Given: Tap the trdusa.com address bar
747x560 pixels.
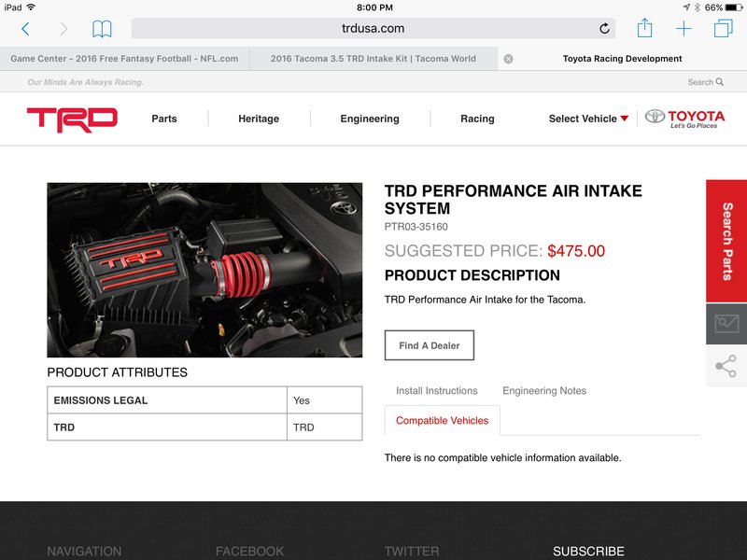Looking at the screenshot, I should coord(373,29).
